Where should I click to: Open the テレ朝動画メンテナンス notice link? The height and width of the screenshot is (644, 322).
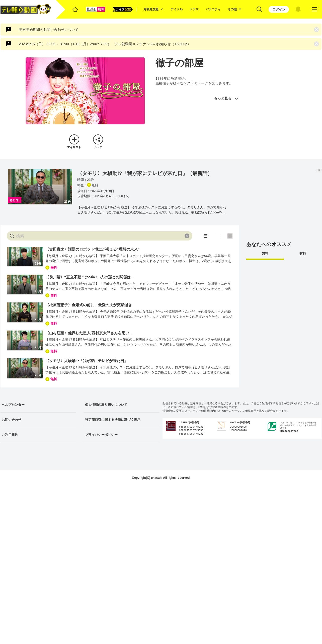(x=105, y=44)
